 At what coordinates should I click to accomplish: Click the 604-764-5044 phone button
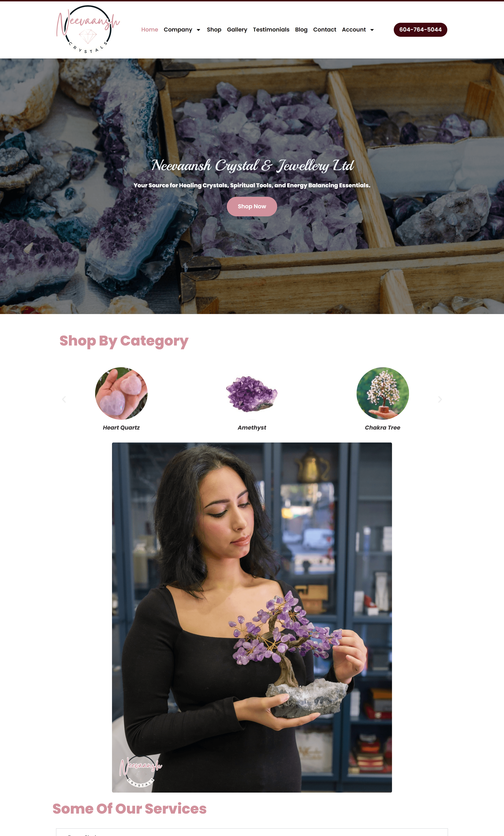[420, 30]
